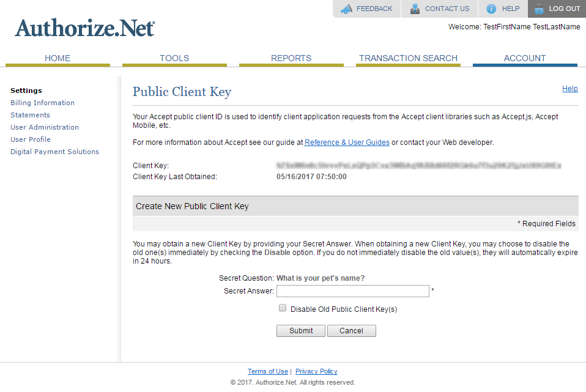Go to the Reports tab
Viewport: 586px width, 392px height.
click(291, 58)
